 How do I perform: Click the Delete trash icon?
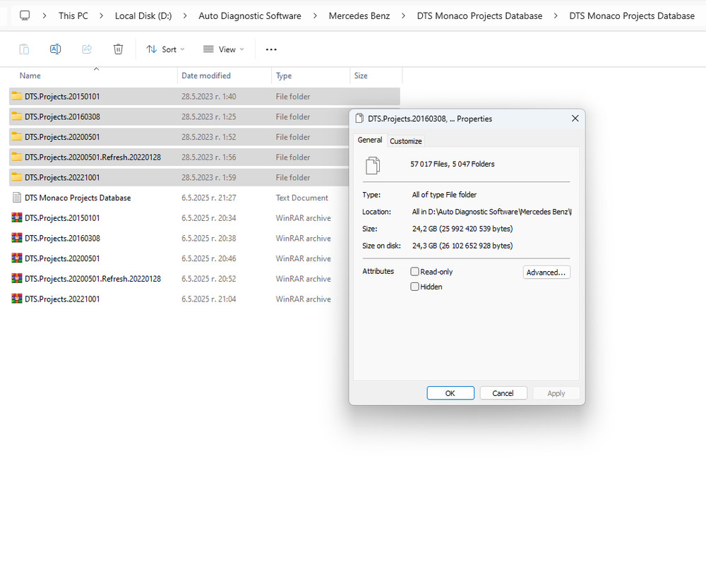118,49
